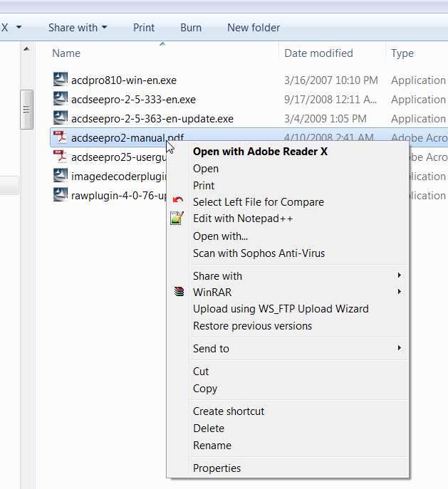Open the toolbar Share with dropdown
Screen dimensions: 448x489
tap(78, 28)
